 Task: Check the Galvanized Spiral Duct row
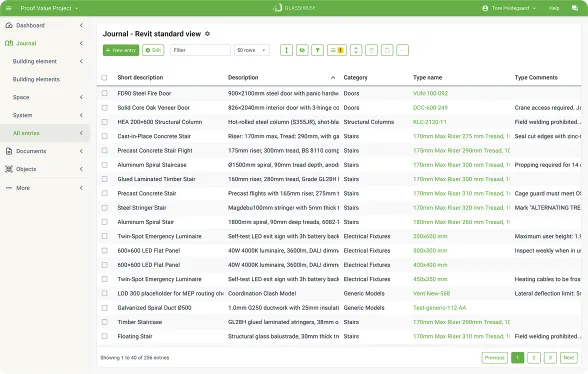(104, 308)
